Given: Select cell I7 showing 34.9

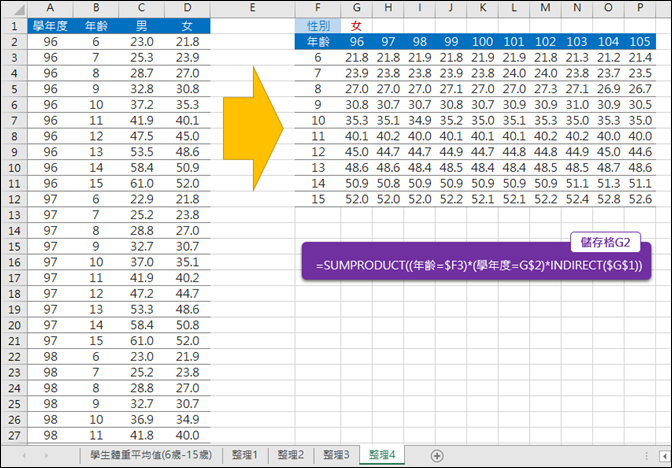Looking at the screenshot, I should pyautogui.click(x=420, y=120).
